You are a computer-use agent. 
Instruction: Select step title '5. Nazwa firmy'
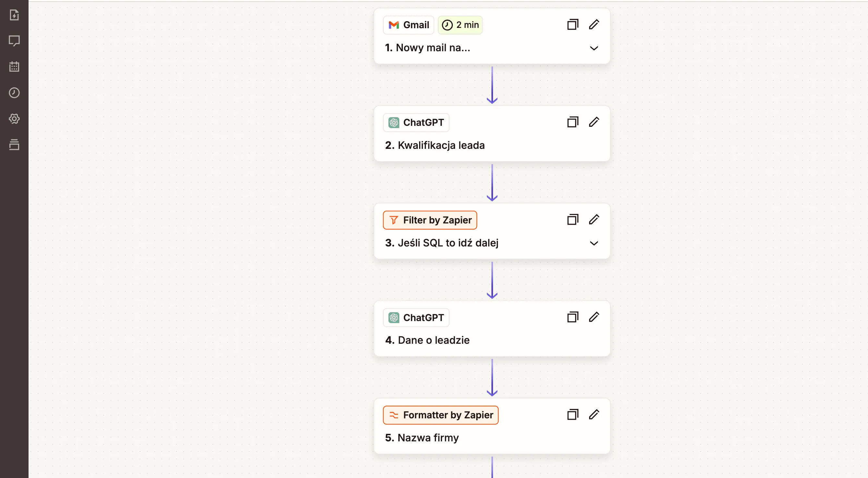pos(422,437)
